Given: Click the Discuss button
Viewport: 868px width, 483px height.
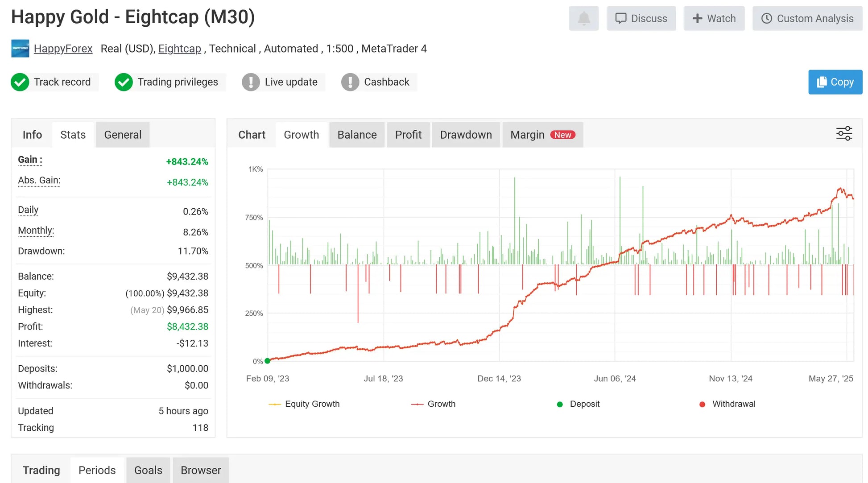Looking at the screenshot, I should click(x=641, y=18).
